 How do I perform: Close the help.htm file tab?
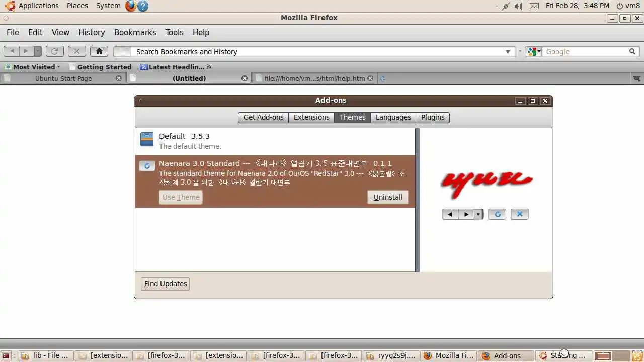(x=370, y=78)
